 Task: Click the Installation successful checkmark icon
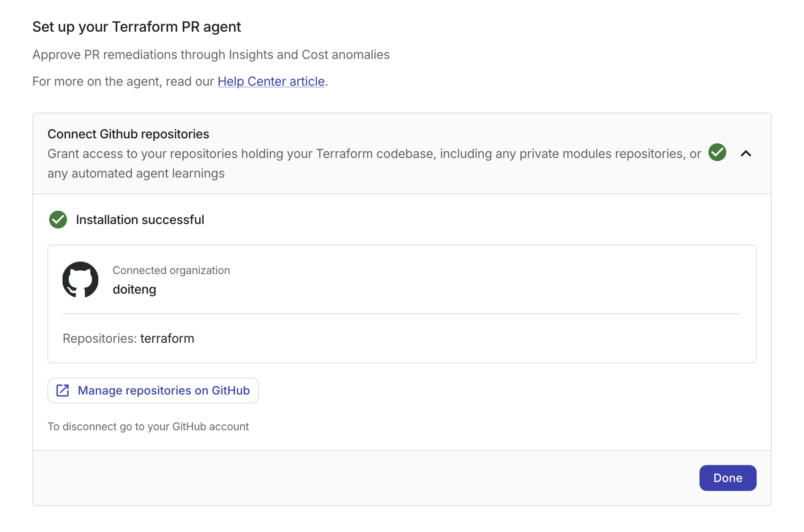pyautogui.click(x=58, y=220)
